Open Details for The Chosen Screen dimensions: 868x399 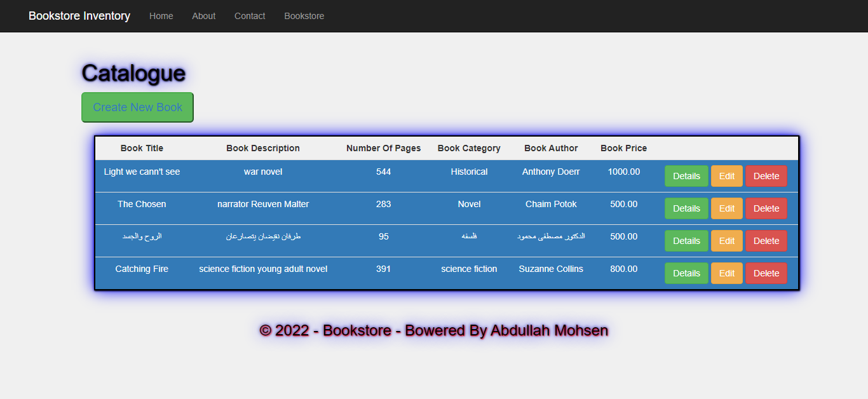[x=686, y=208]
